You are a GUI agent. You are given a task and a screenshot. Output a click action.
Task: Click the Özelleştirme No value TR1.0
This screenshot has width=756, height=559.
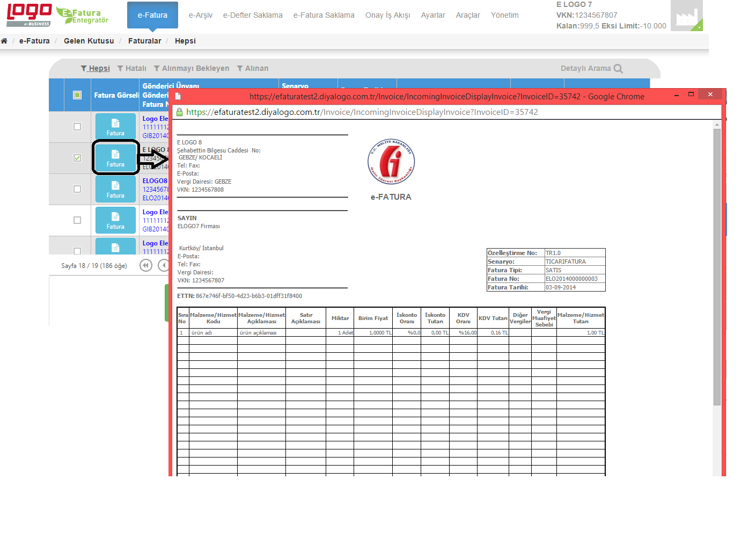[x=553, y=253]
